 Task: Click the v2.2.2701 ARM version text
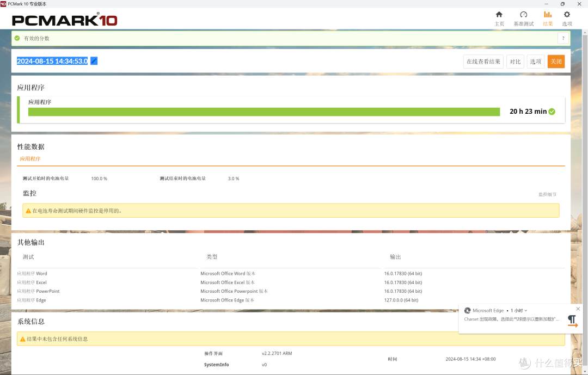click(277, 353)
